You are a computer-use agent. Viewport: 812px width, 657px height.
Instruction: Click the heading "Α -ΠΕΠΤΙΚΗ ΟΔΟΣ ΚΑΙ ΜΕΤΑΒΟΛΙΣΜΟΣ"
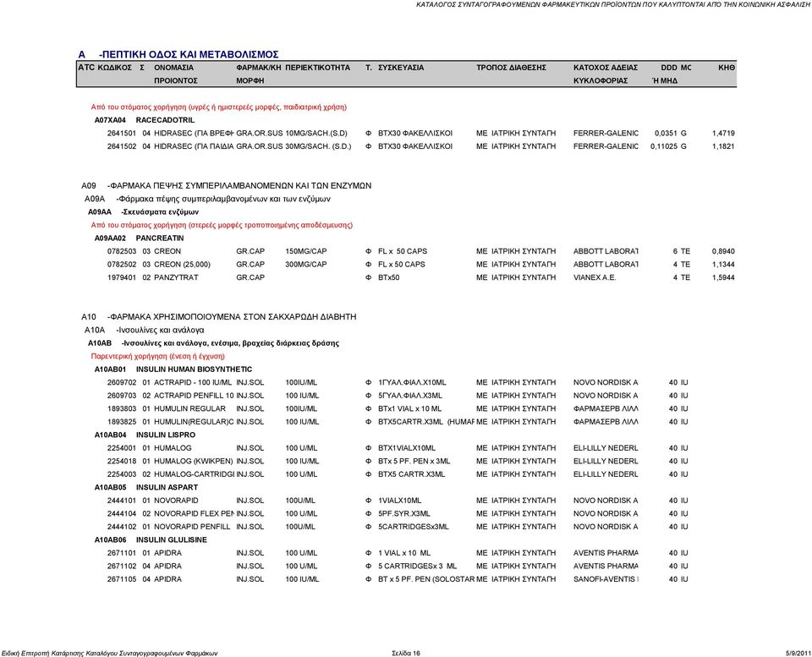pyautogui.click(x=178, y=54)
